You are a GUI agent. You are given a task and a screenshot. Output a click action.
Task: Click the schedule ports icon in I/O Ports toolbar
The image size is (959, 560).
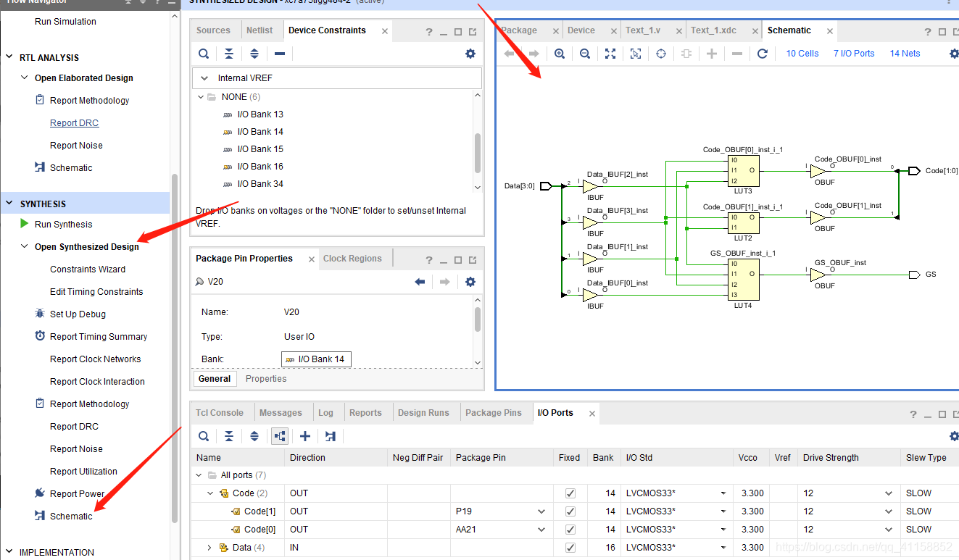pyautogui.click(x=331, y=436)
